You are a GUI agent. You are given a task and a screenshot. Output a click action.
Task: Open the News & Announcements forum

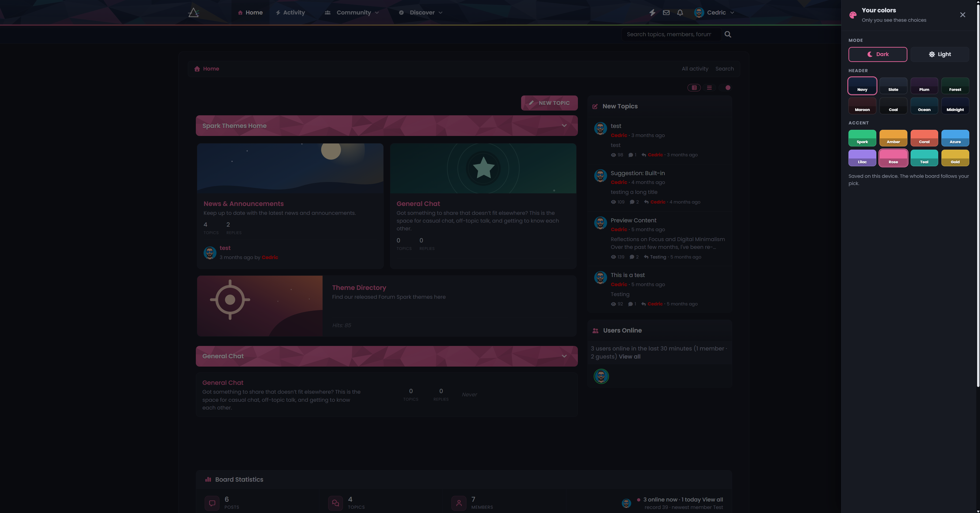(x=244, y=204)
